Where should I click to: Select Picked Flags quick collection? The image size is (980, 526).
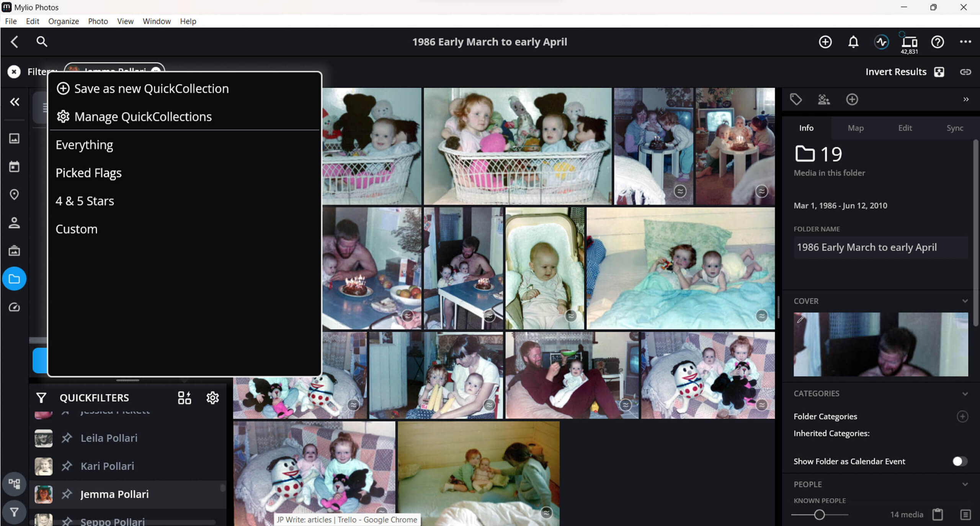point(88,173)
